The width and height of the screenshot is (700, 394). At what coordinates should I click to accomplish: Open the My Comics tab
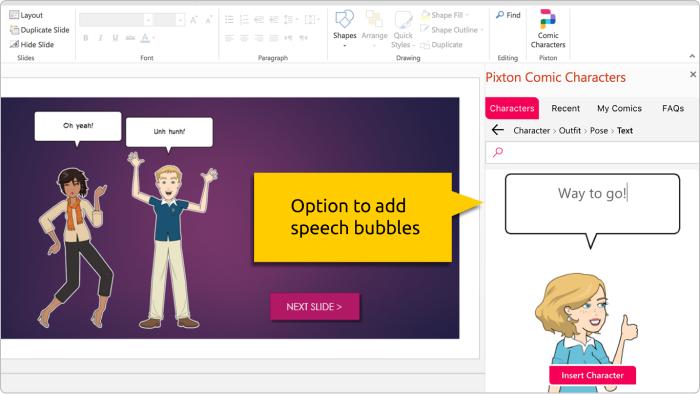(619, 108)
